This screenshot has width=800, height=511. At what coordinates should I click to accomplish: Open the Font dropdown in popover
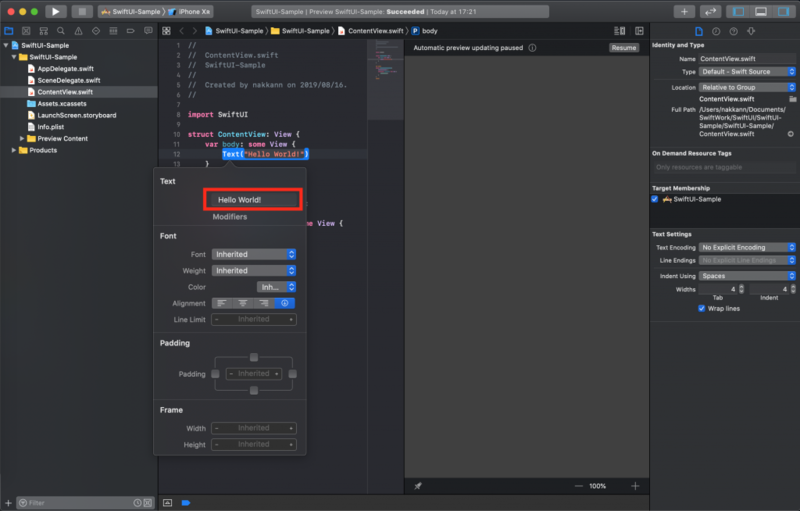[x=254, y=254]
